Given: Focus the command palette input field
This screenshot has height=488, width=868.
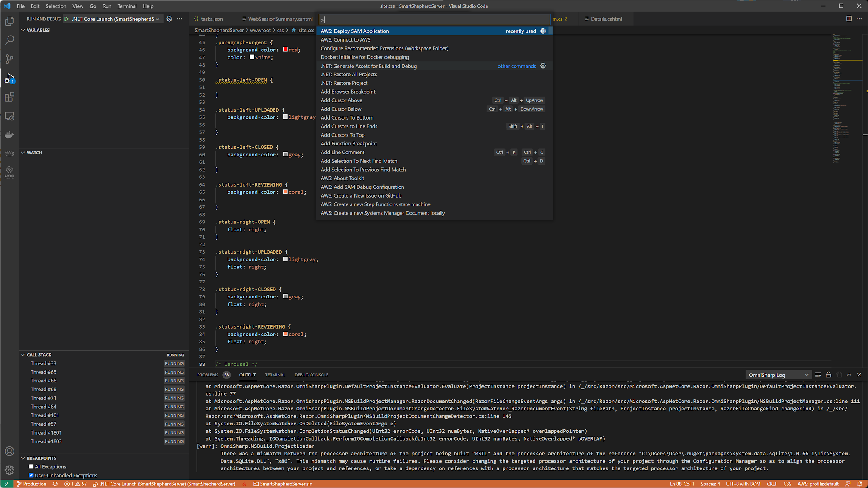Looking at the screenshot, I should tap(434, 20).
